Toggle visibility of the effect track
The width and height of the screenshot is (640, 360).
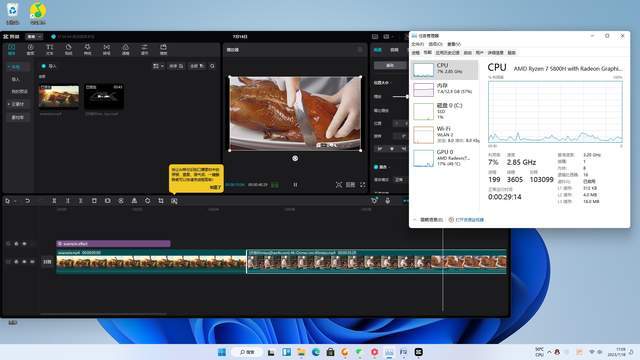[24, 244]
